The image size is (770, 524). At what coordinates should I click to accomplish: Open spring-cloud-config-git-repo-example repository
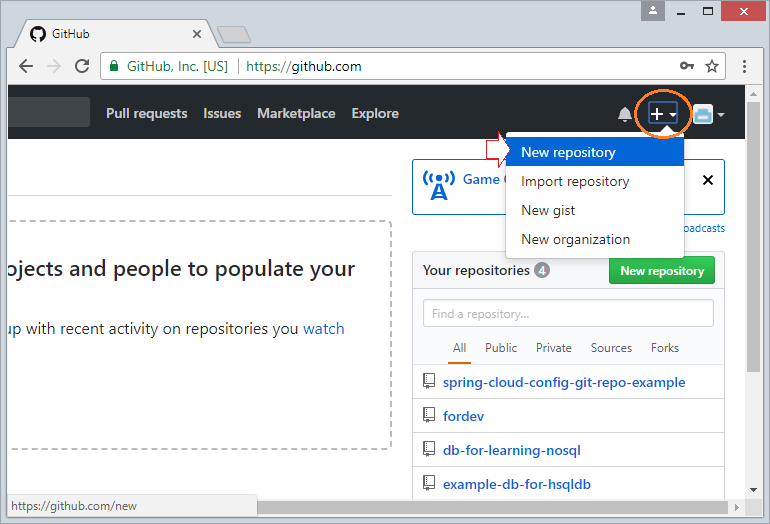564,383
